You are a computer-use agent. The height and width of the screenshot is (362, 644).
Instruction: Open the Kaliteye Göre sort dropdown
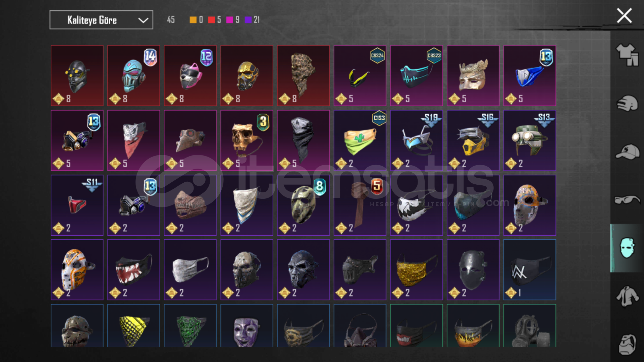point(101,20)
